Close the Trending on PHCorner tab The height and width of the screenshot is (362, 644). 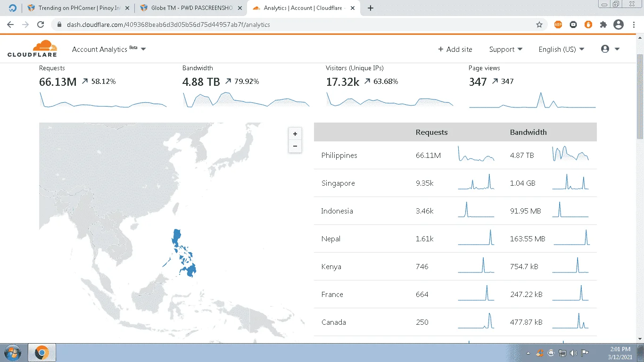pyautogui.click(x=127, y=8)
